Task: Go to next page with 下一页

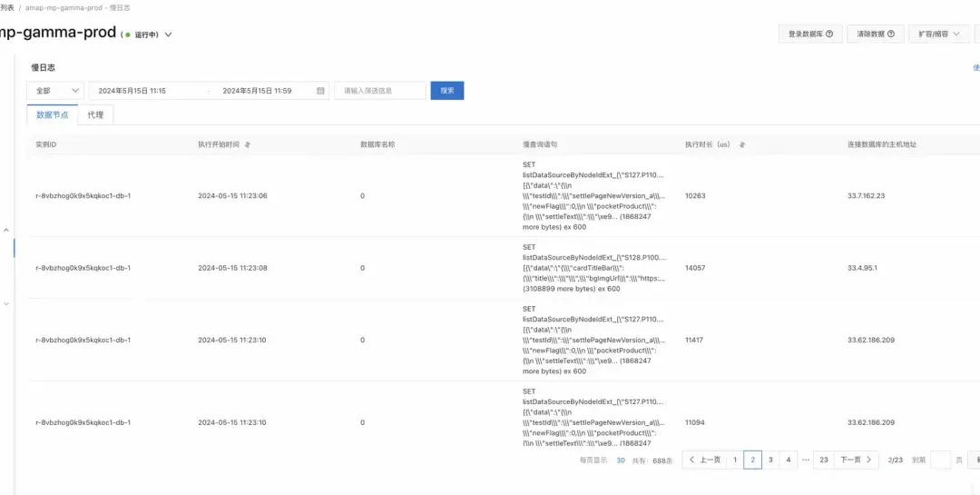Action: [856, 460]
